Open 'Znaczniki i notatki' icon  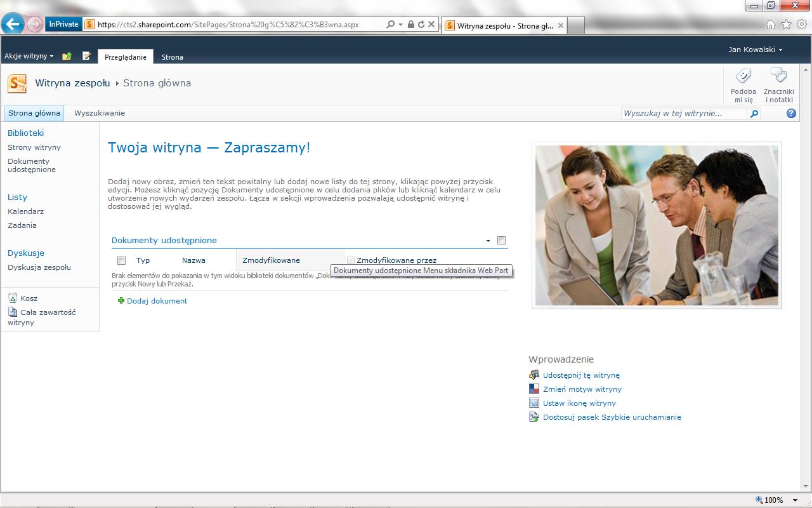tap(778, 77)
